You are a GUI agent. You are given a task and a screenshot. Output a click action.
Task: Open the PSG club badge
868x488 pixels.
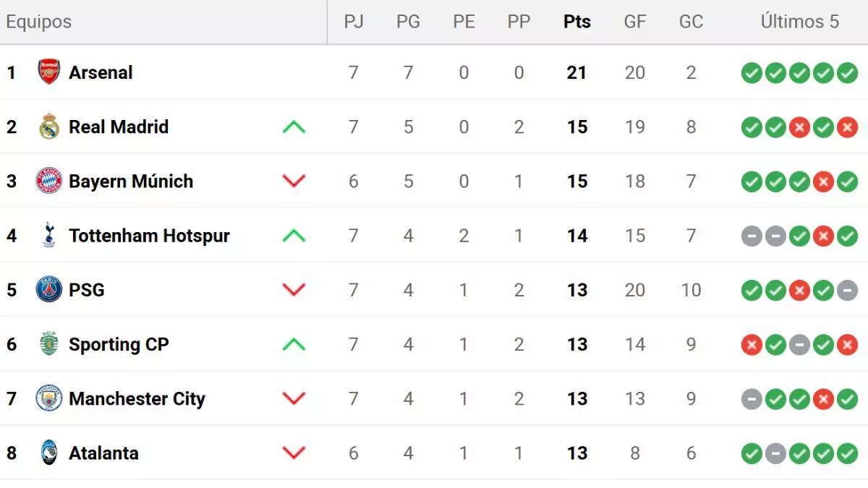(x=49, y=290)
